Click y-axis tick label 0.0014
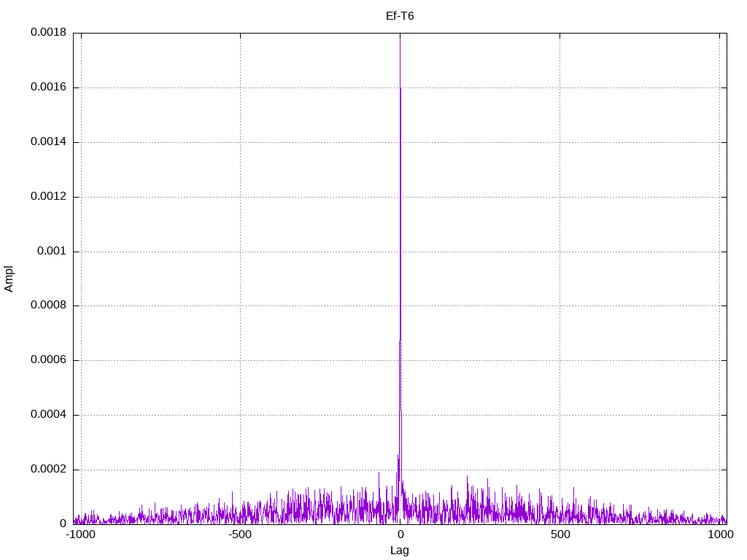The width and height of the screenshot is (747, 560). [49, 141]
